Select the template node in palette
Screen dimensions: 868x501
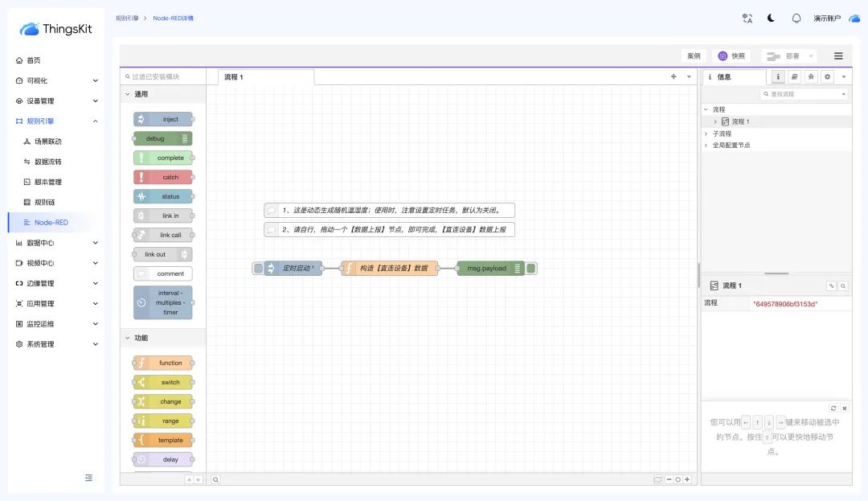pyautogui.click(x=163, y=440)
